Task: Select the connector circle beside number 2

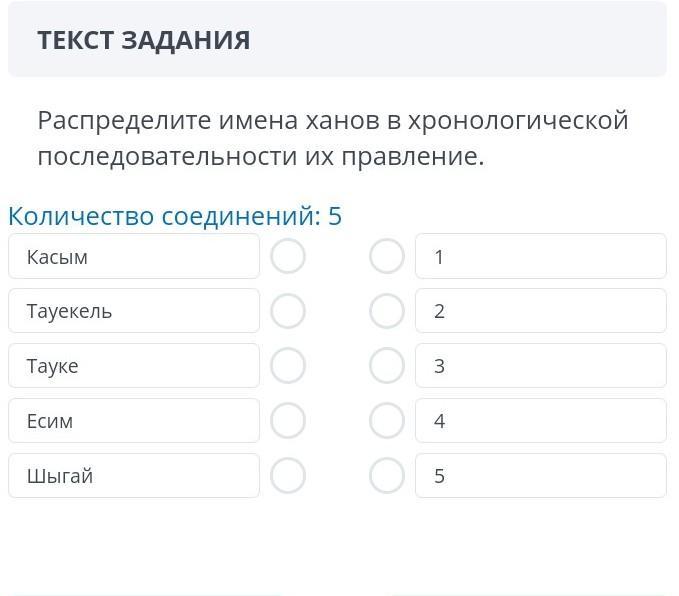Action: point(387,312)
